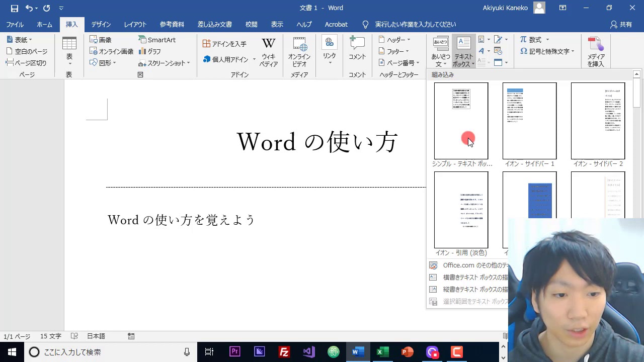Click アドインを入手 (Get Add-ins)

224,44
